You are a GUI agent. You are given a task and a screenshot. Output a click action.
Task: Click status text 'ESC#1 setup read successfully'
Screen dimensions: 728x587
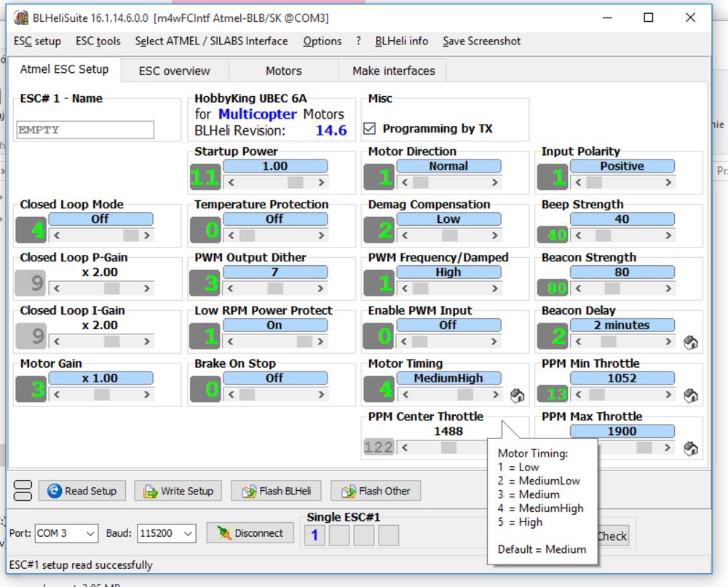tap(81, 565)
